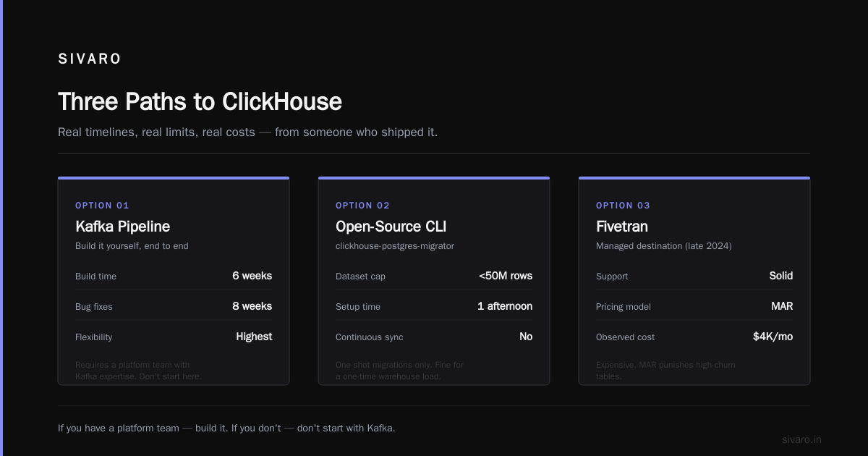The image size is (868, 456).
Task: Open the Fivetran card title
Action: coord(622,227)
